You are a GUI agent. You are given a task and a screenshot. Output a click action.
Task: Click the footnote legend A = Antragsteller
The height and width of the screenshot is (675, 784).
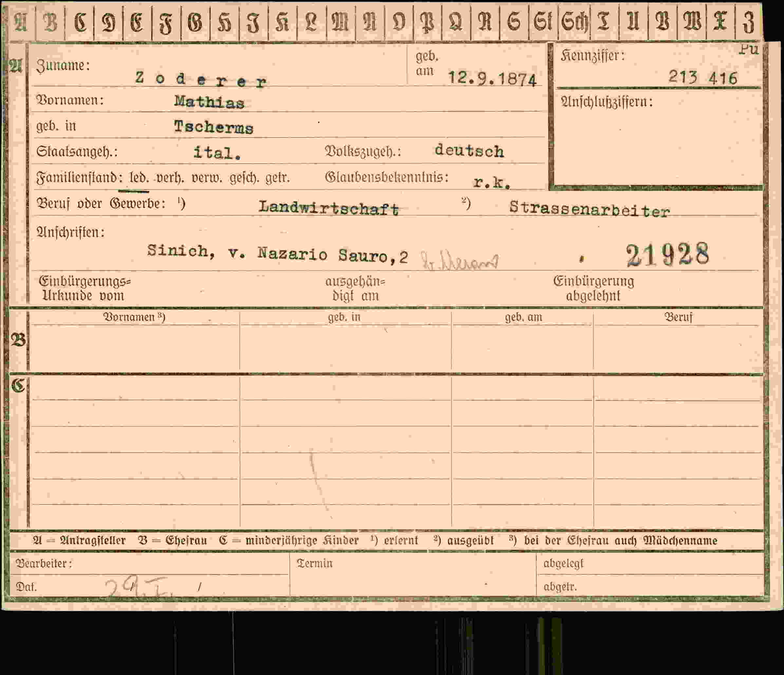coord(79,540)
